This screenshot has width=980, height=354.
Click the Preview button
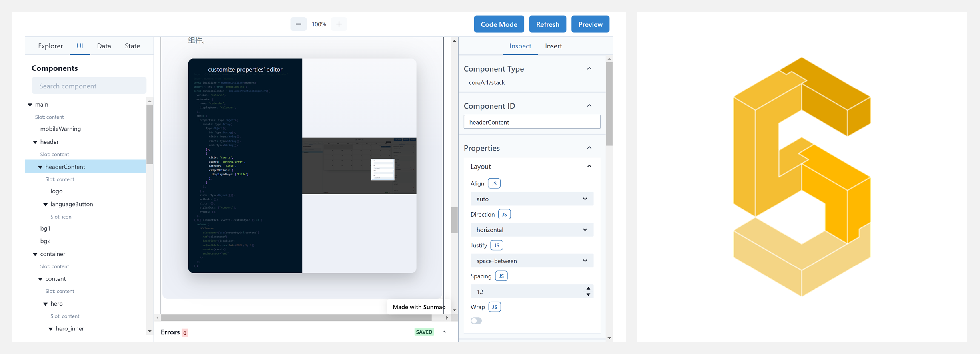[590, 24]
